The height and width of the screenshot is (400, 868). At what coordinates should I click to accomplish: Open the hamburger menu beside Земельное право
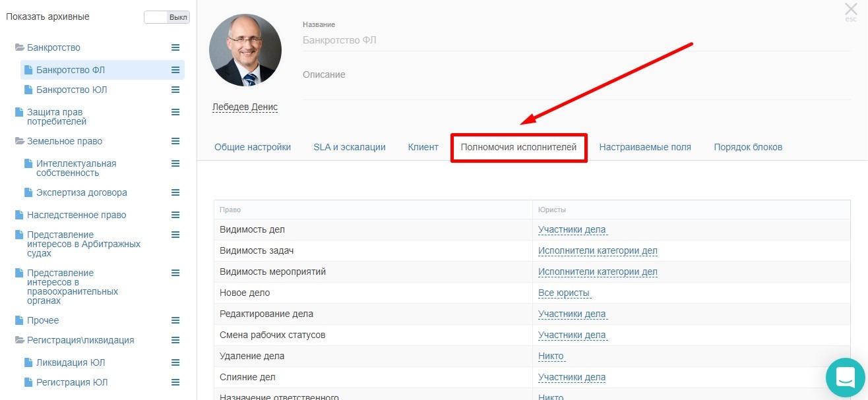(x=175, y=141)
